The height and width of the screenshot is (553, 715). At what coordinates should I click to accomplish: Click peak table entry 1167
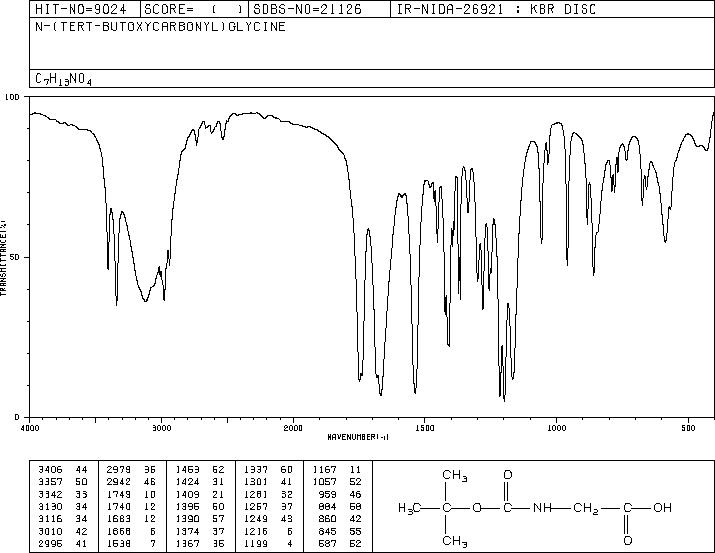point(325,470)
